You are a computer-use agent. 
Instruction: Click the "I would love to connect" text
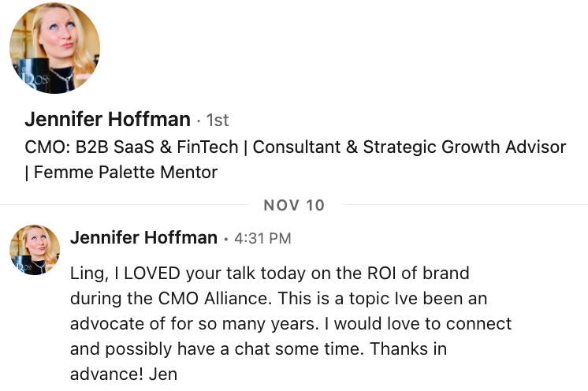[424, 324]
